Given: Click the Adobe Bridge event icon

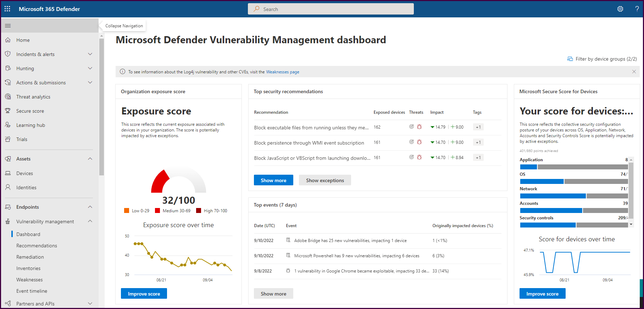Looking at the screenshot, I should point(288,240).
